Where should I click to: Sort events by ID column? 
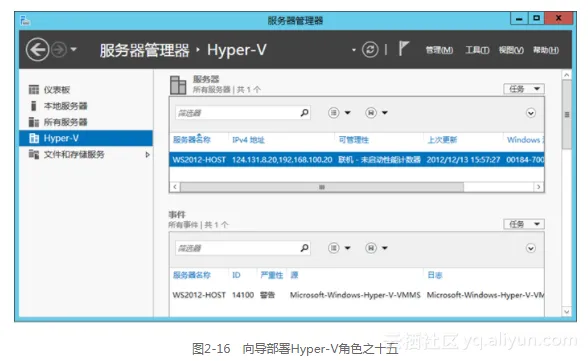(236, 275)
